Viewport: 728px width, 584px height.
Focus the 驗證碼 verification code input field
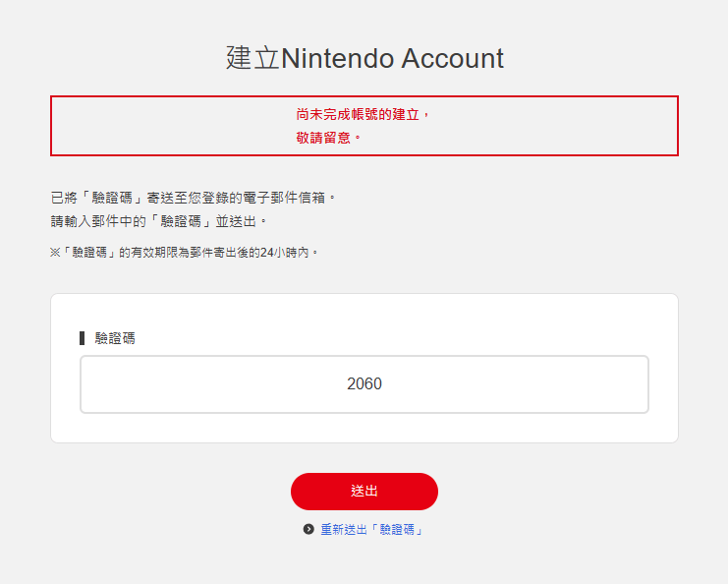[364, 384]
